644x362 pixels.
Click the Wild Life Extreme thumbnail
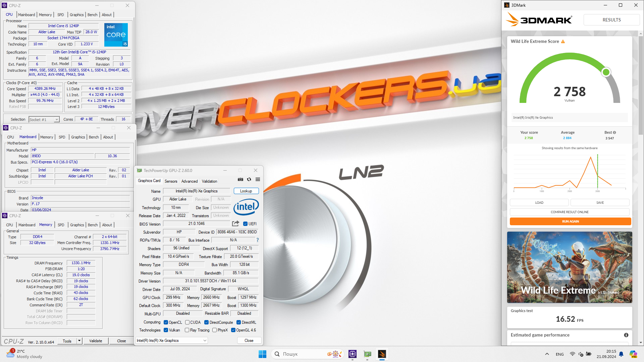click(570, 267)
